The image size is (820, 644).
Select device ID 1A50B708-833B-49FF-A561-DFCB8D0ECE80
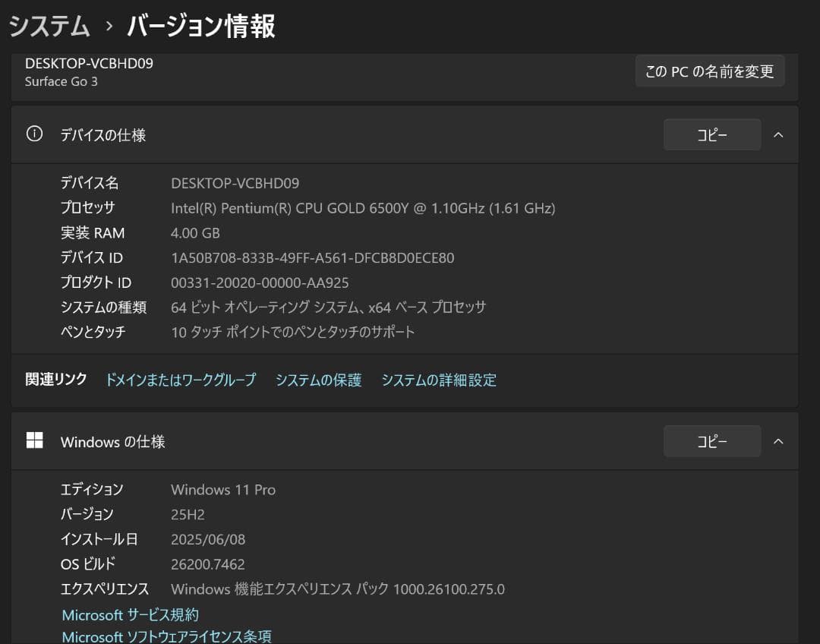(312, 258)
